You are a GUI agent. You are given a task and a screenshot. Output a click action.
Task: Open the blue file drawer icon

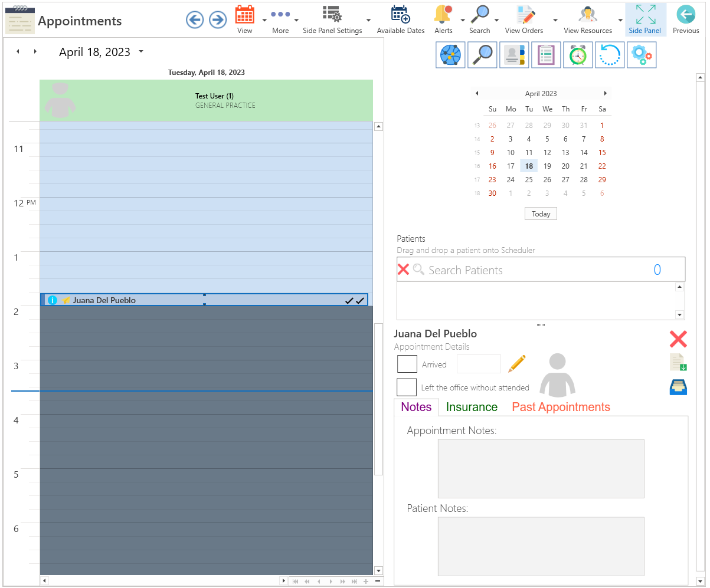pos(679,387)
